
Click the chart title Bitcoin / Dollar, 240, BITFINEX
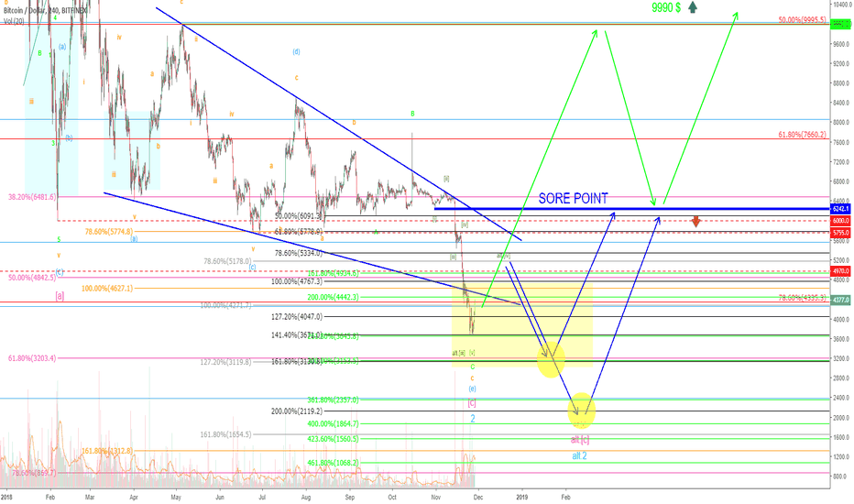point(46,10)
